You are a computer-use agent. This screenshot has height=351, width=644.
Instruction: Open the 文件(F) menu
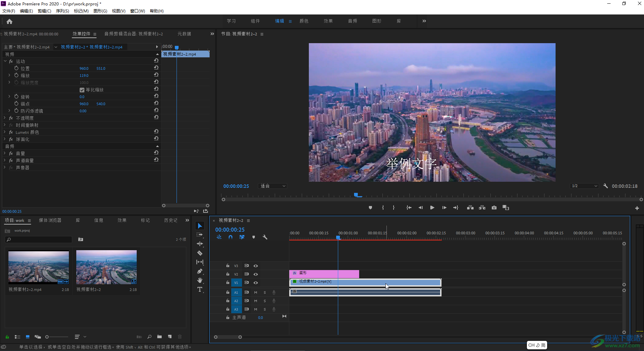click(x=9, y=11)
